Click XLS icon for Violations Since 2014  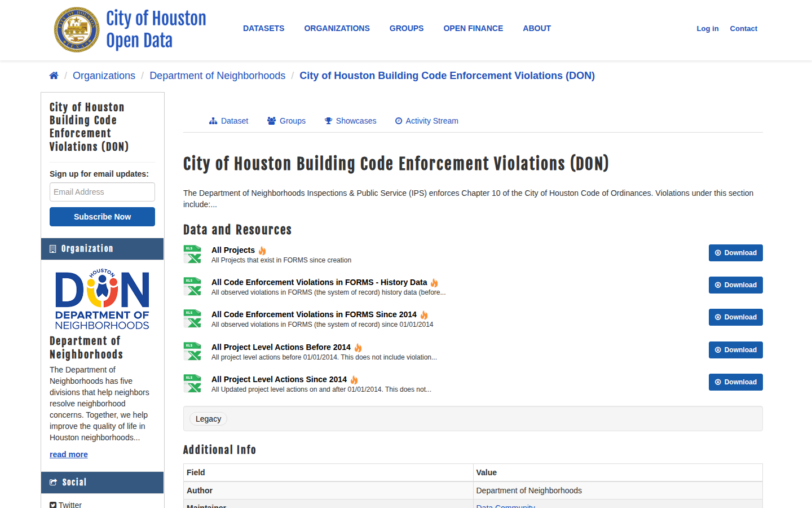(192, 318)
